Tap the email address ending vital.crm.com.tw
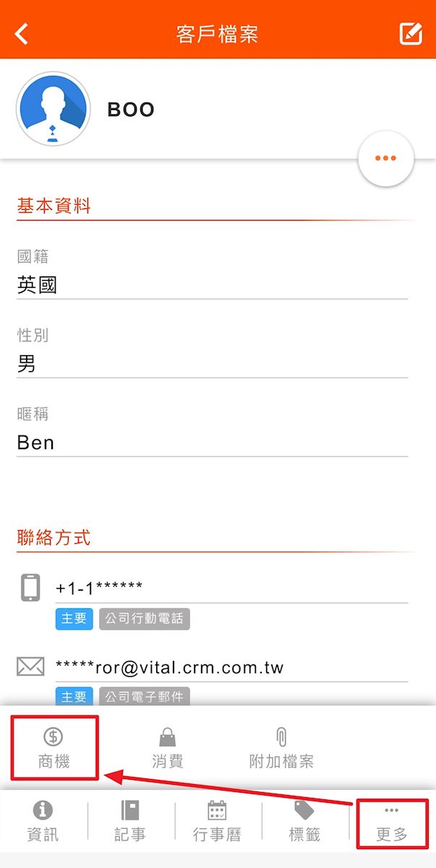This screenshot has width=436, height=868. click(x=170, y=667)
